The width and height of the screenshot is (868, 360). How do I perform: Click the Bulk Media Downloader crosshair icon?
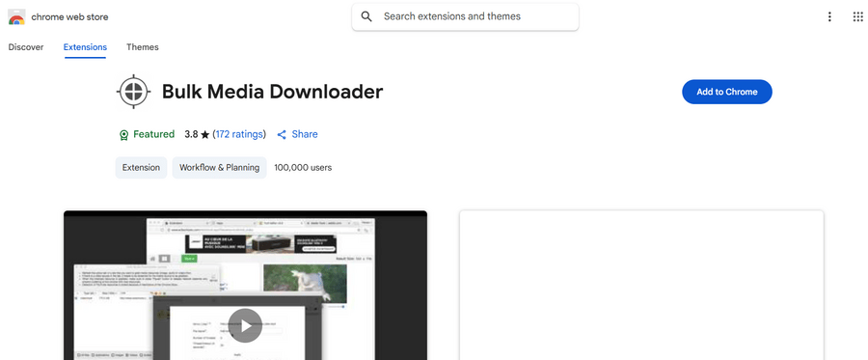tap(133, 92)
